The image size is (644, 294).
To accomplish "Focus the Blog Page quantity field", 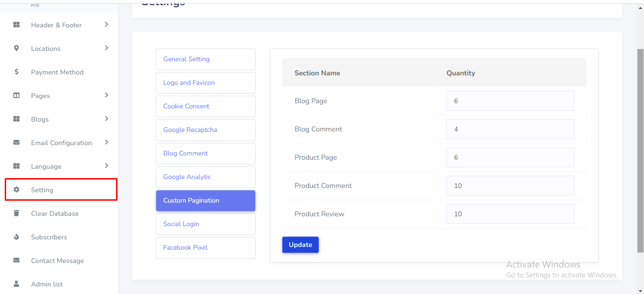I will point(510,101).
